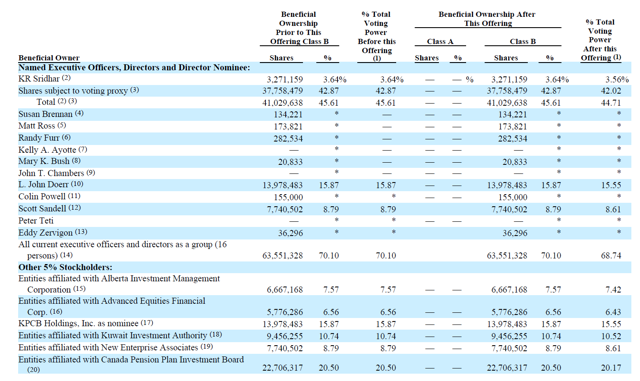
Task: Select the Peter Teti name
Action: (x=36, y=221)
